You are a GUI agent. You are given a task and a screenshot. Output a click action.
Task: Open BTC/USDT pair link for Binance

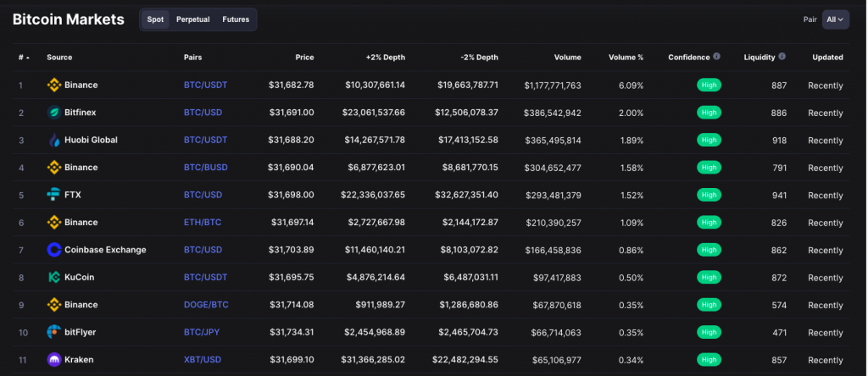[205, 86]
